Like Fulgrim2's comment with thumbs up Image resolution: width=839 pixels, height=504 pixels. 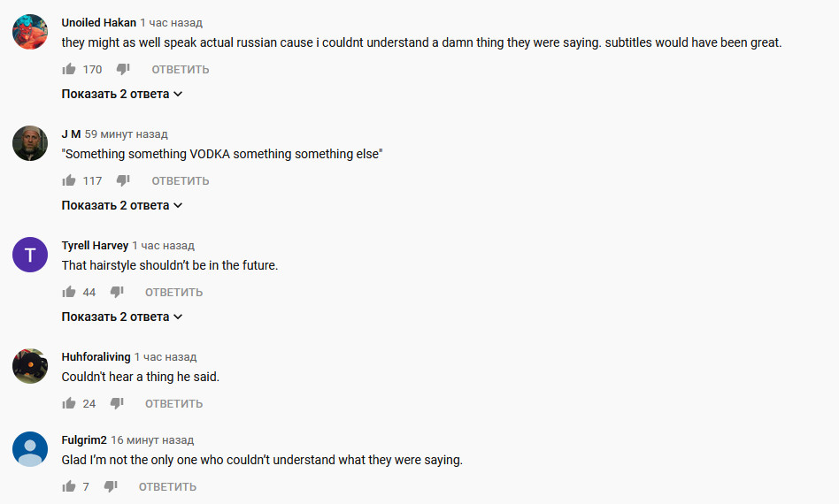tap(69, 486)
